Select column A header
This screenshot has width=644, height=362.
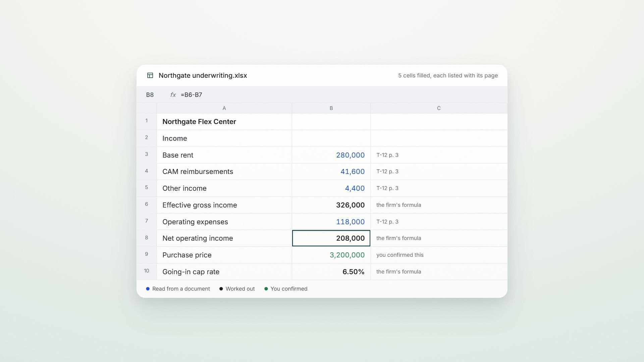pyautogui.click(x=224, y=108)
